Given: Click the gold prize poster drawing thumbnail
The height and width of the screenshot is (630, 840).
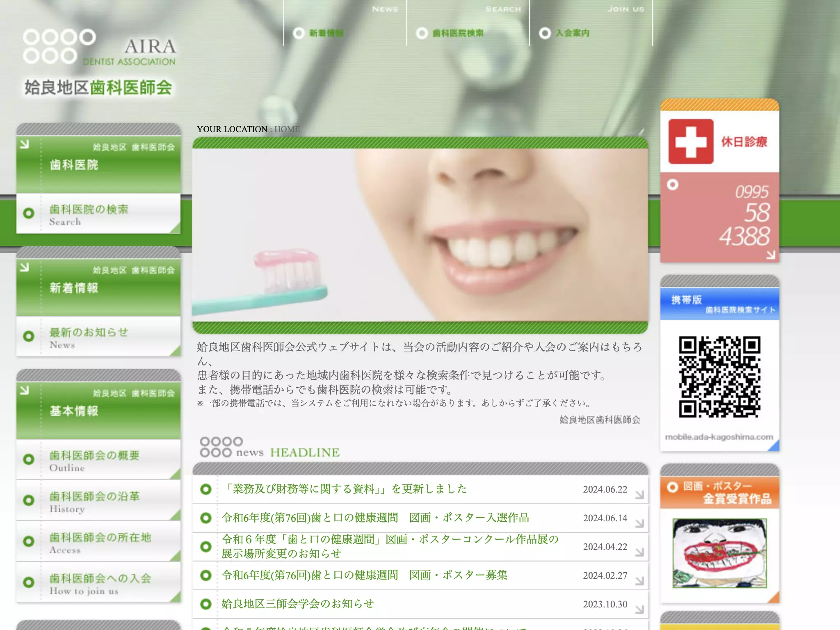Looking at the screenshot, I should coord(720,553).
